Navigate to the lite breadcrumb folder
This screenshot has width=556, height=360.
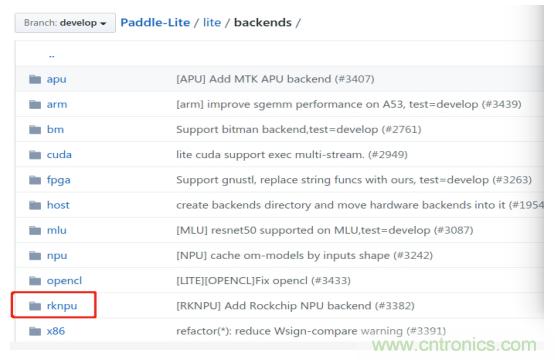coord(212,22)
